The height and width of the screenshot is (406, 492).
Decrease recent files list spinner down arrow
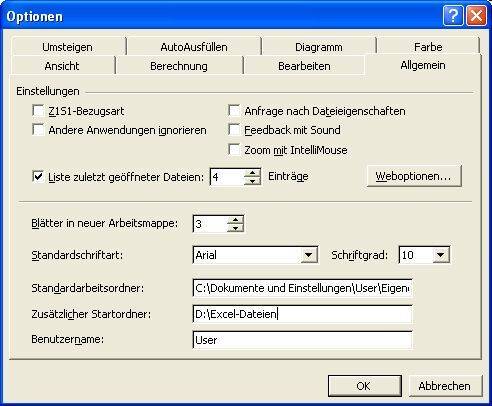(252, 181)
